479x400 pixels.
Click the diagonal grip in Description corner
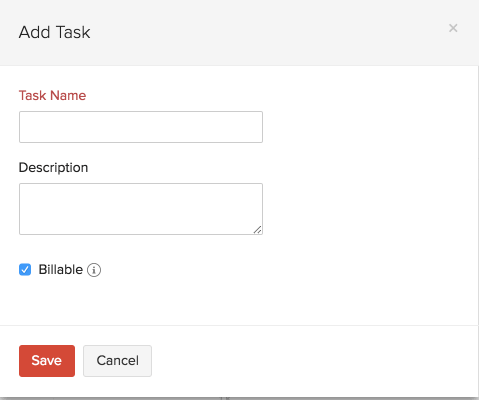(x=257, y=230)
